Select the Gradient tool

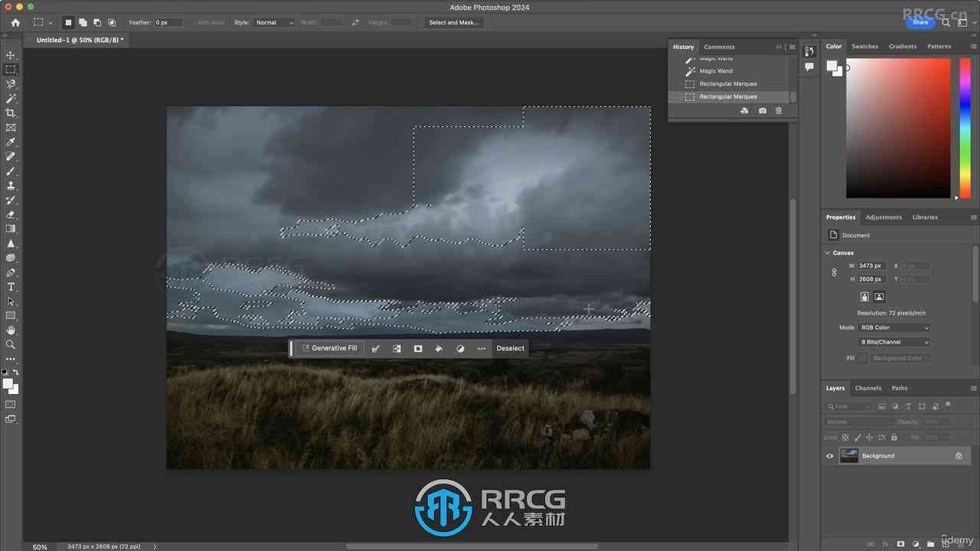[x=11, y=229]
